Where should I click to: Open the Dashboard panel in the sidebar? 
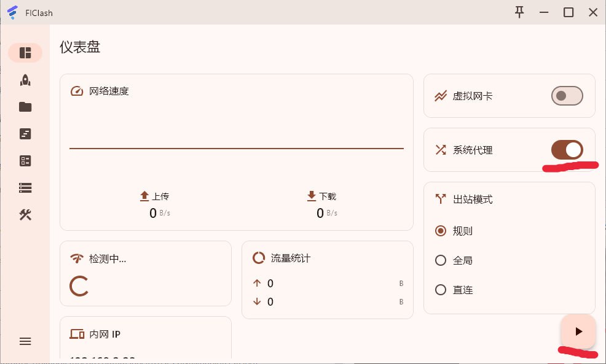(x=25, y=53)
